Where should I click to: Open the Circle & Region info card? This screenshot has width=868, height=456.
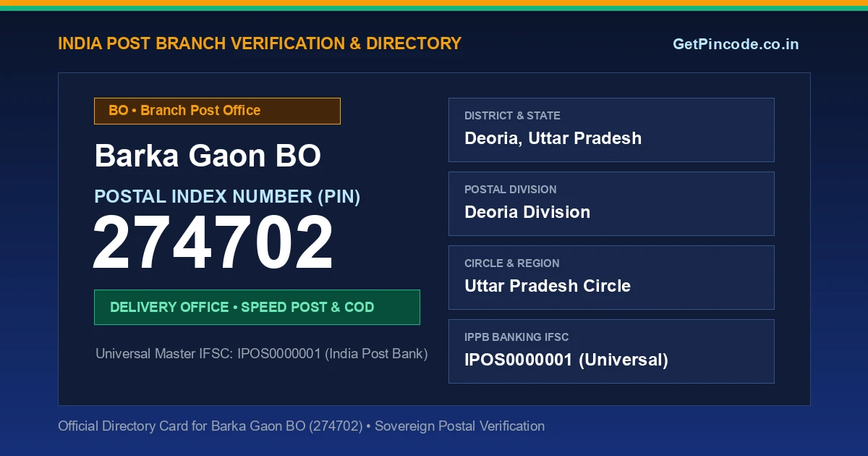(611, 277)
